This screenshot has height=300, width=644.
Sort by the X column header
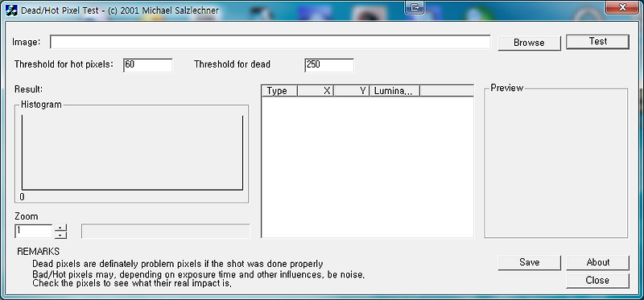pyautogui.click(x=316, y=91)
